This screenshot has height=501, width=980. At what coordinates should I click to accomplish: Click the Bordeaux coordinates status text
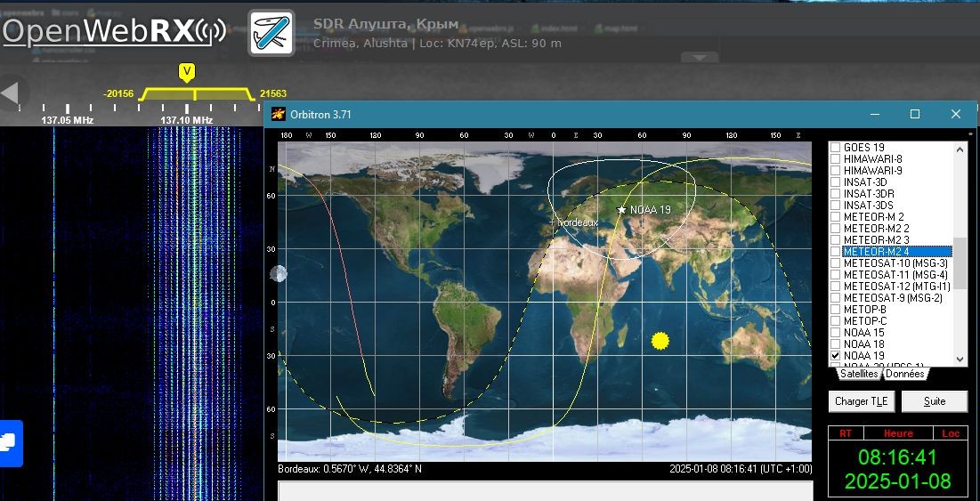tap(350, 468)
